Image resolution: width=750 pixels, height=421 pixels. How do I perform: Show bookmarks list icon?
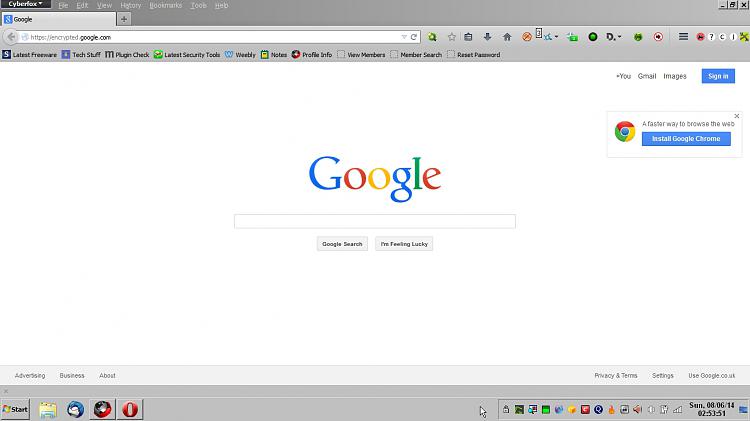468,37
